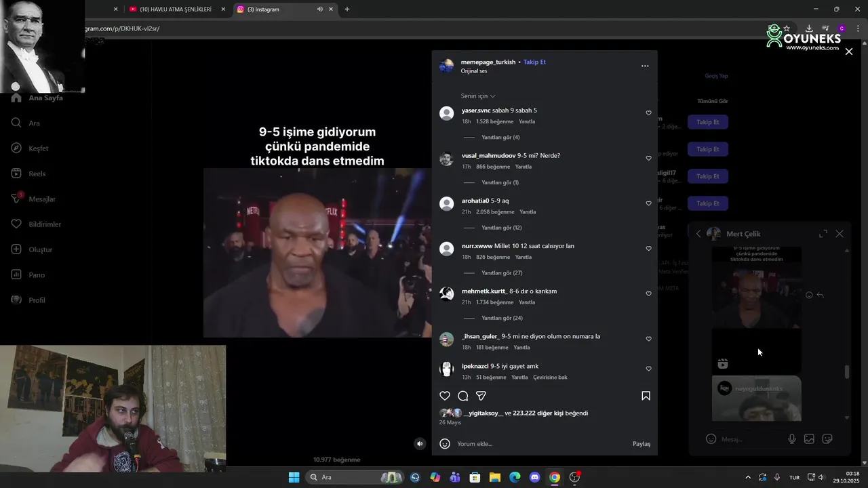Close the post overlay with the X
Screen dimensions: 868x488
[848, 52]
